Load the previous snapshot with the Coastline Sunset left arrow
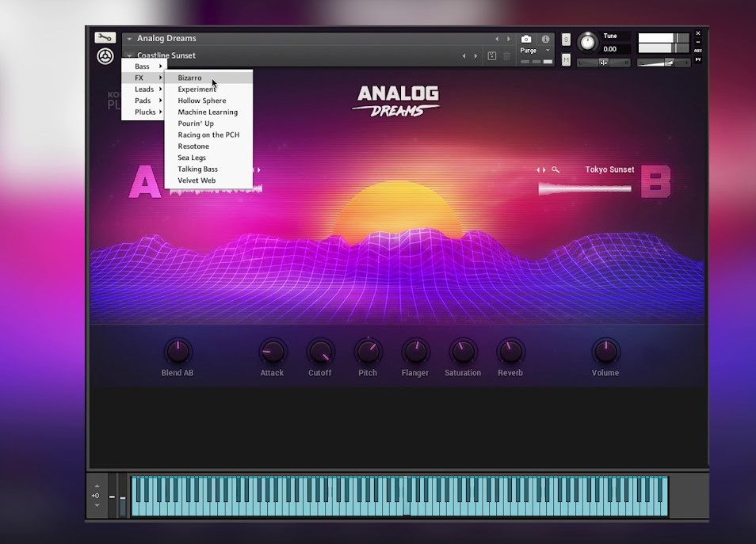Screen dimensions: 756x544 [x=464, y=56]
